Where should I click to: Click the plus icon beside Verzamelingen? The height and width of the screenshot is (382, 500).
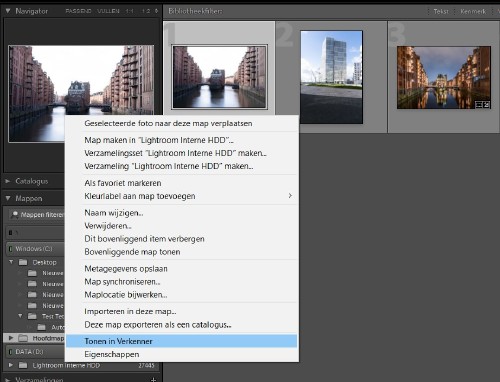click(x=153, y=379)
